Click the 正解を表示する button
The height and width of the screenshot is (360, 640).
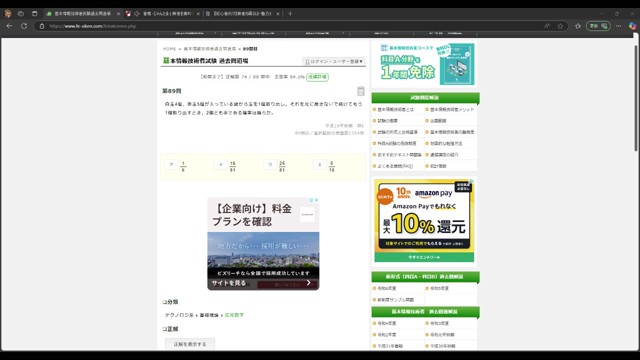coord(190,344)
